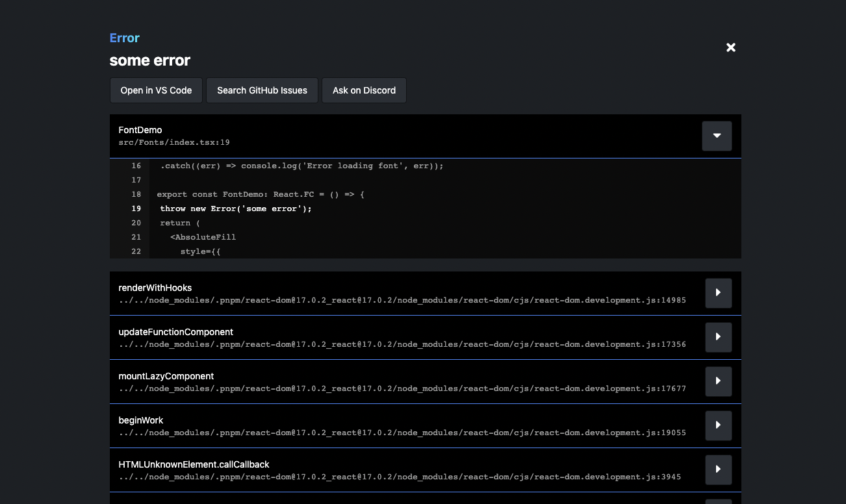Click the src/Fonts/index.tsx:19 file path
The height and width of the screenshot is (504, 846).
(x=174, y=142)
